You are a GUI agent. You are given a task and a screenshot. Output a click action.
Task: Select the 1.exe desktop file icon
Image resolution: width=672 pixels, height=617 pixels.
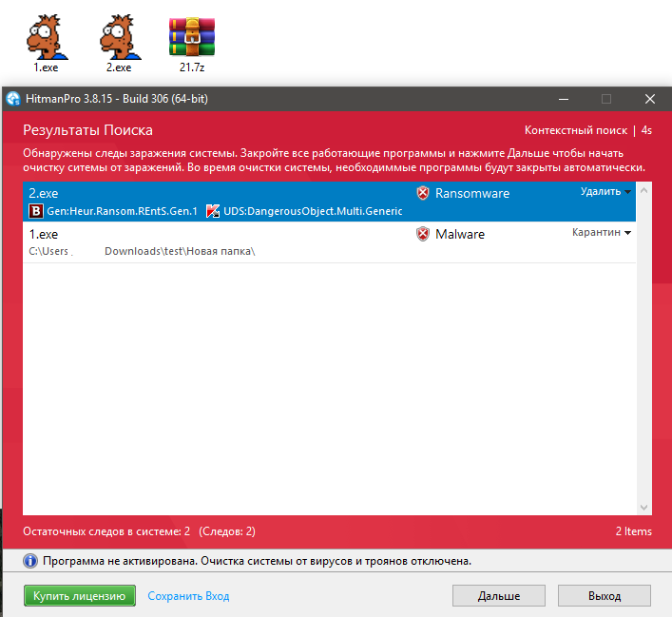[47, 43]
